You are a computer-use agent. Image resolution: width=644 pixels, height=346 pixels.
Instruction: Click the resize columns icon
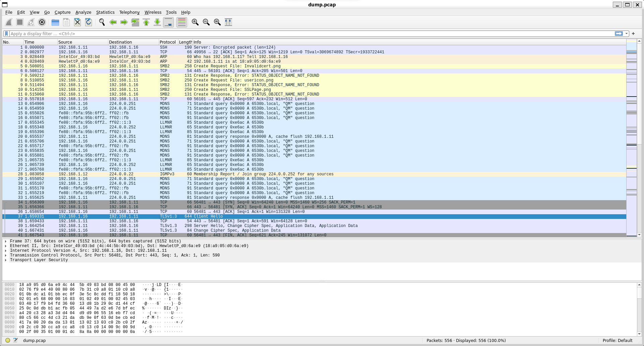point(228,22)
